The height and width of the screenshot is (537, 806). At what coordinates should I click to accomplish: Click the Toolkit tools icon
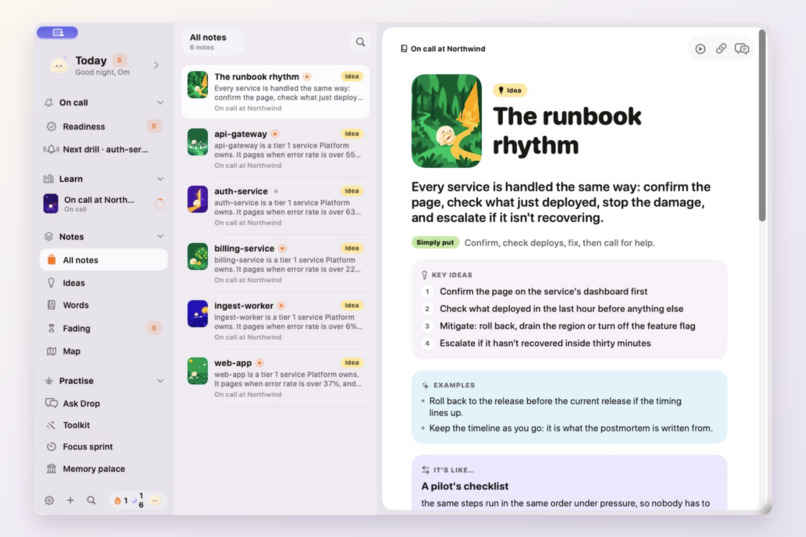(51, 425)
